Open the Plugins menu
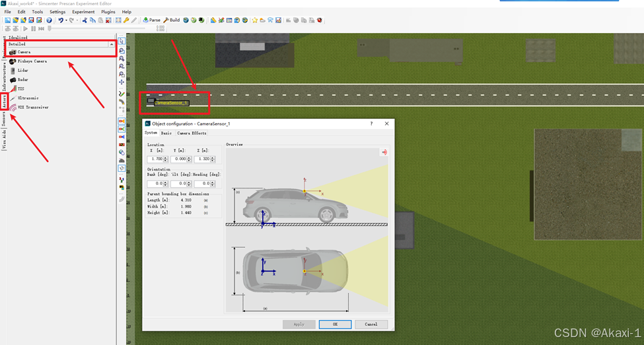The height and width of the screenshot is (345, 644). click(108, 12)
